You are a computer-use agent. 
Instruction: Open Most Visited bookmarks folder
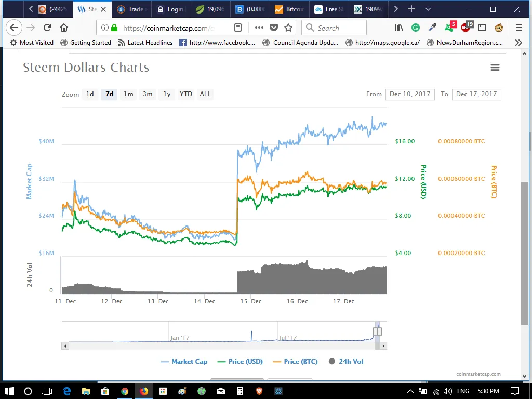point(32,43)
